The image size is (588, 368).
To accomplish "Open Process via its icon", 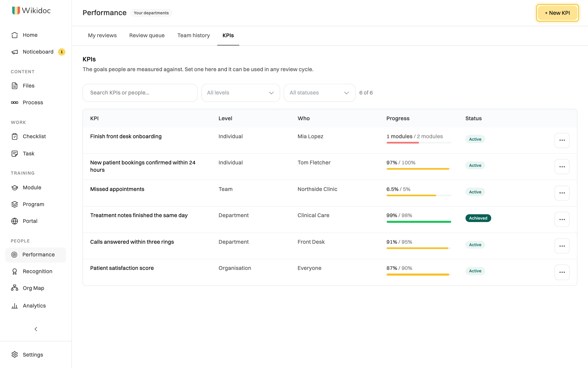I will pyautogui.click(x=14, y=102).
